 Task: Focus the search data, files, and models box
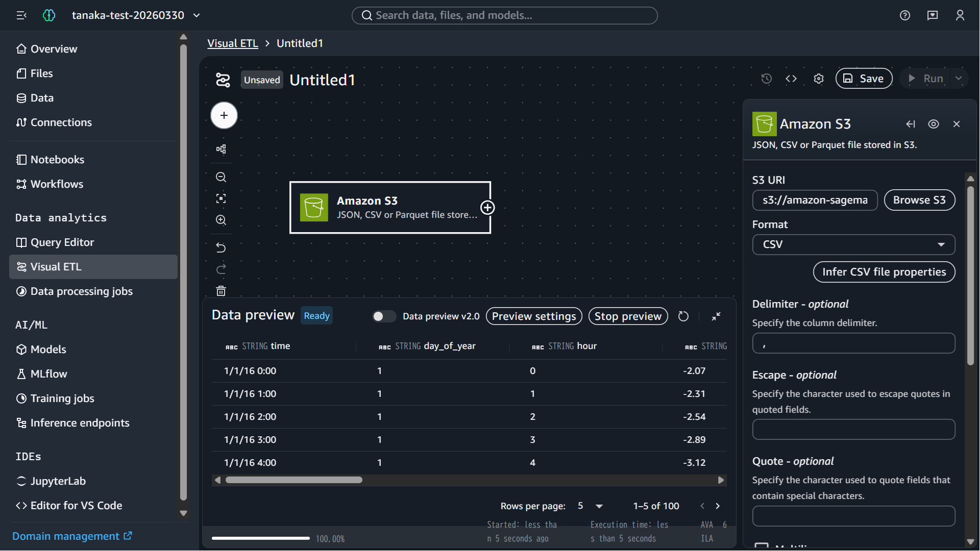tap(504, 15)
